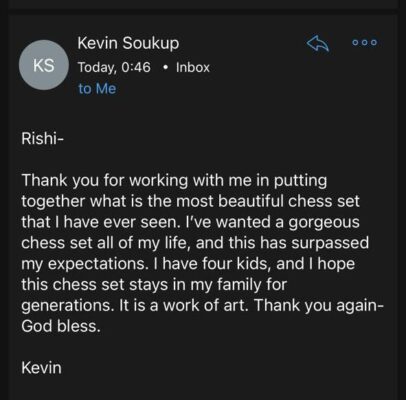Expand recipients by clicking 'to Me'
Screen dimensions: 406x400
[x=97, y=89]
